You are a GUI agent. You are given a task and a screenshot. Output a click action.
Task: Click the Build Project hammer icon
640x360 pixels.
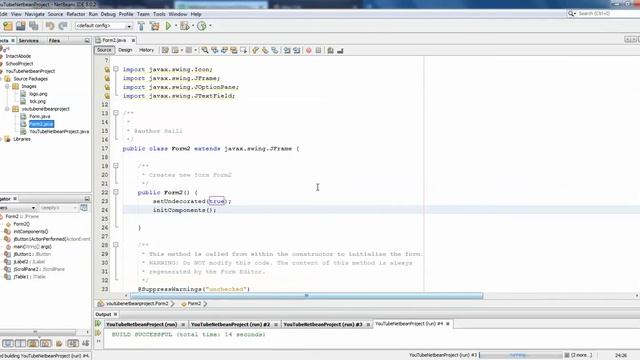pos(141,26)
